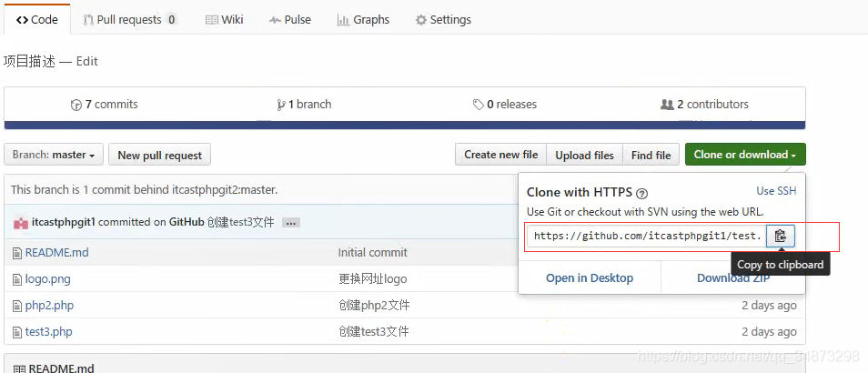
Task: Open the Branch: master dropdown
Action: tap(54, 155)
